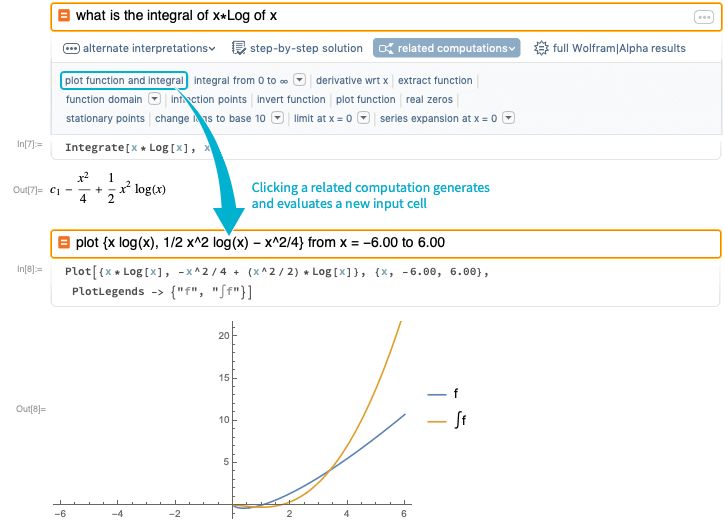
Task: Open the function domain dropdown arrow
Action: 154,99
